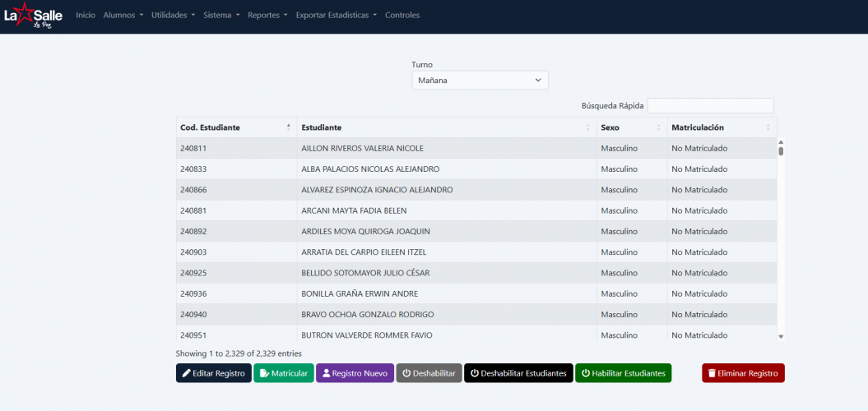The width and height of the screenshot is (868, 411).
Task: Sort by Matriculación column arrows
Action: tap(768, 127)
